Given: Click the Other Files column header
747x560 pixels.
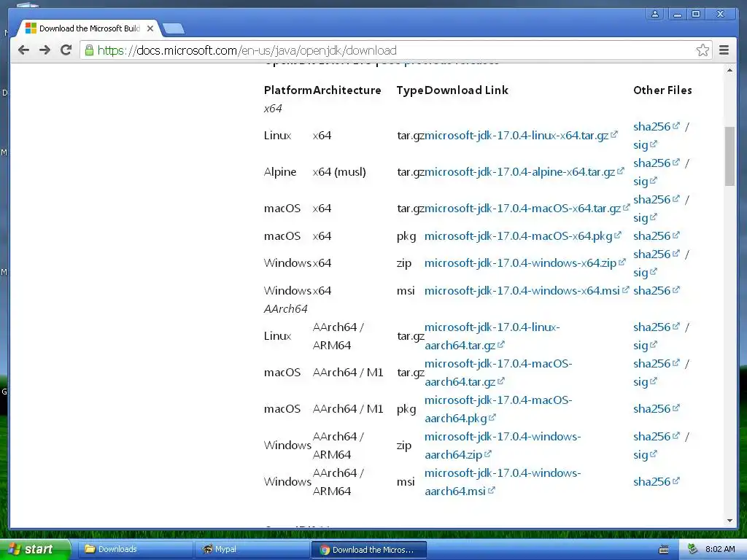Looking at the screenshot, I should [x=662, y=90].
